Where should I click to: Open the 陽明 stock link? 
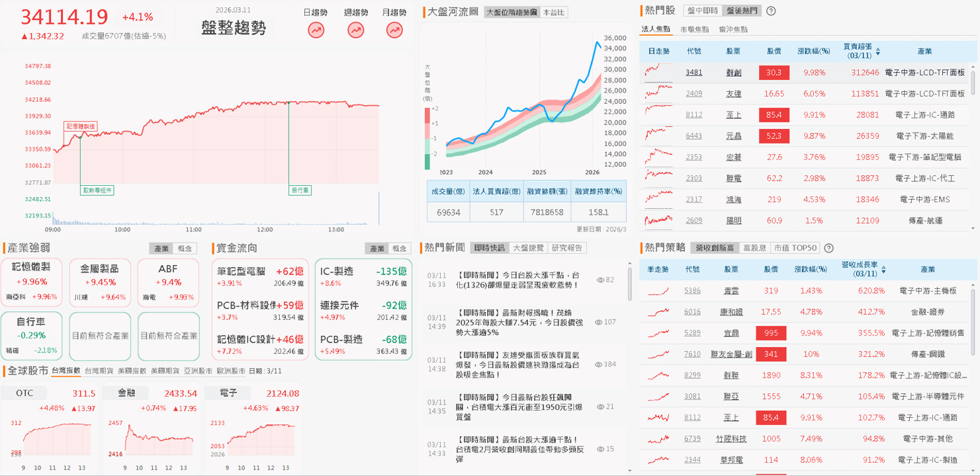(733, 220)
